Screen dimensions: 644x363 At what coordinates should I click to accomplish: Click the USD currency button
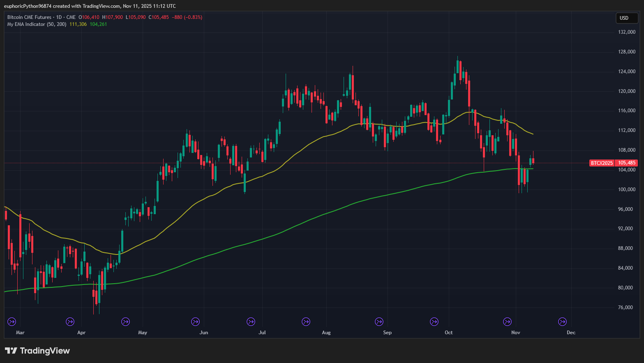click(626, 18)
